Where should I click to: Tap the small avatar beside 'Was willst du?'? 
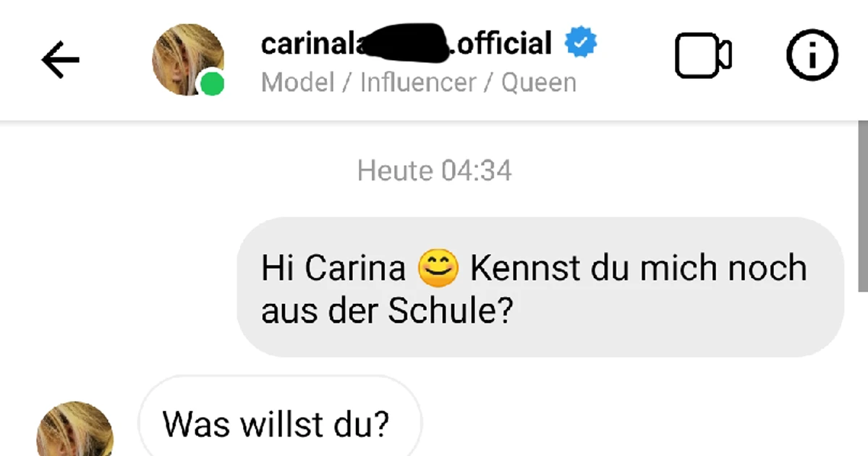pyautogui.click(x=75, y=431)
